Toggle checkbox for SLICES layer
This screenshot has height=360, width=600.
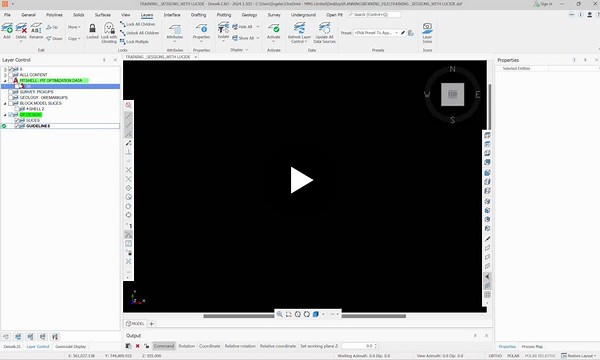[x=17, y=120]
